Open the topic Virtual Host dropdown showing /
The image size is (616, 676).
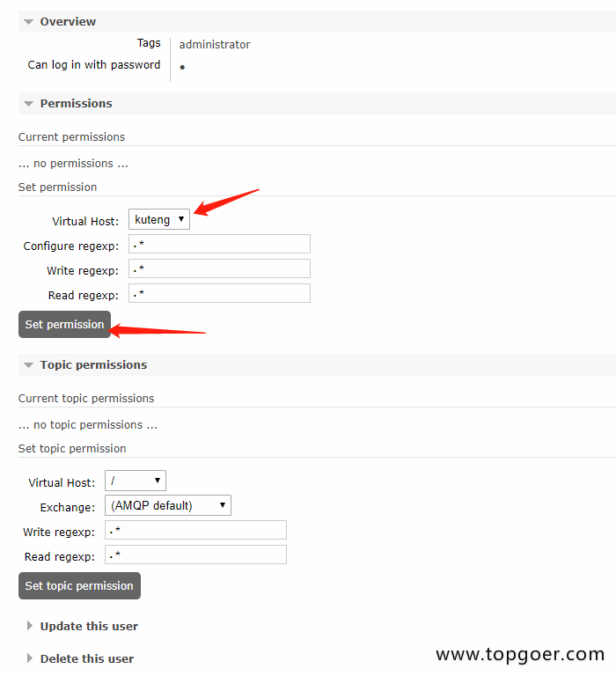pyautogui.click(x=135, y=481)
